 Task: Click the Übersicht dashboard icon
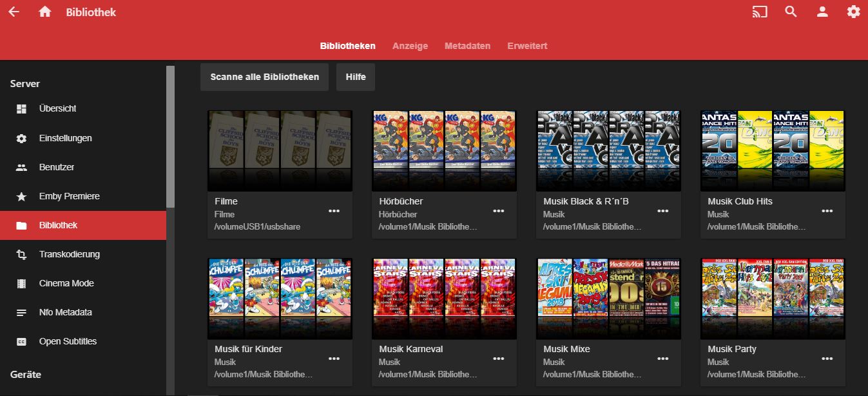click(x=21, y=109)
